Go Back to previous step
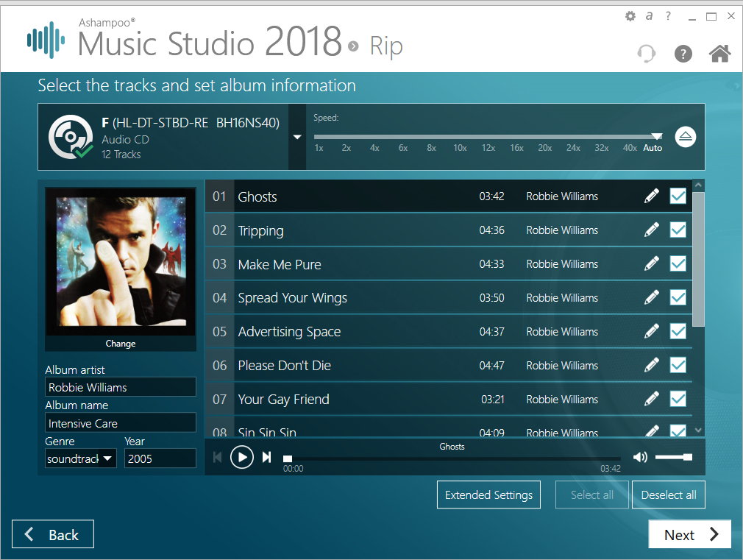Viewport: 743px width, 560px height. point(52,534)
